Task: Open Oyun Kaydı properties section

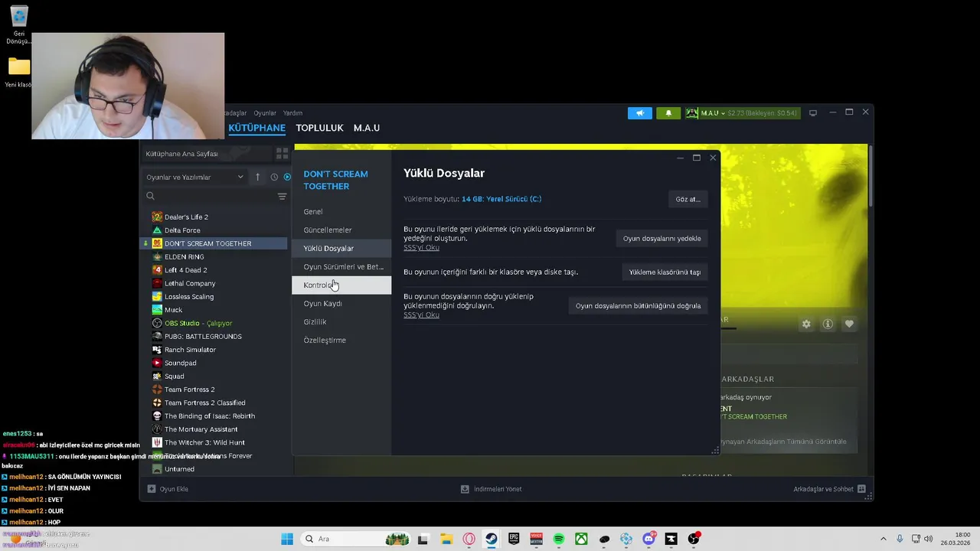Action: point(341,303)
